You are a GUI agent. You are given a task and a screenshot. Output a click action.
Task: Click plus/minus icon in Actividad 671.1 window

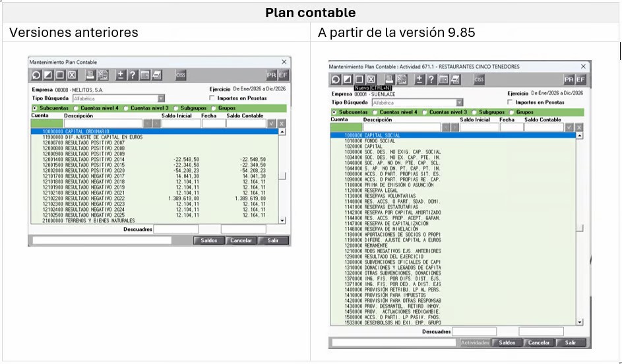tap(420, 79)
